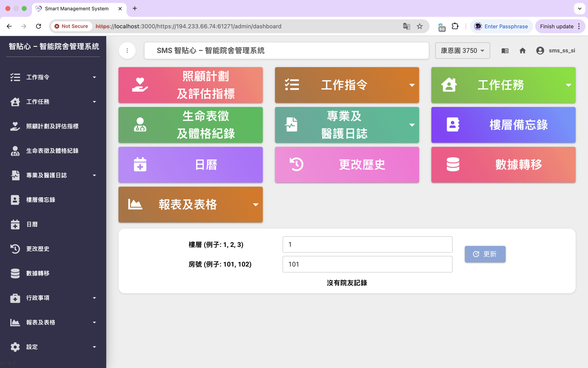Click the browser back arrow
Image resolution: width=588 pixels, height=368 pixels.
(x=9, y=26)
